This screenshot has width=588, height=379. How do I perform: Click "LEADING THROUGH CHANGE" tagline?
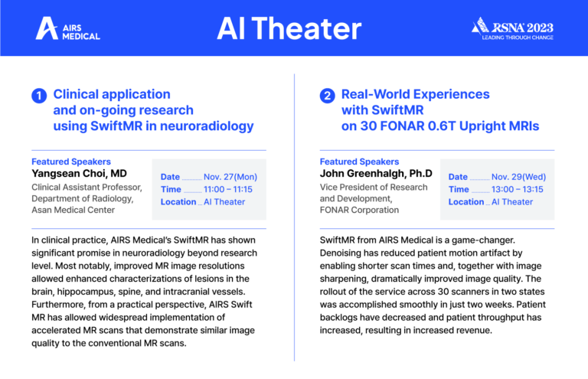coord(518,37)
